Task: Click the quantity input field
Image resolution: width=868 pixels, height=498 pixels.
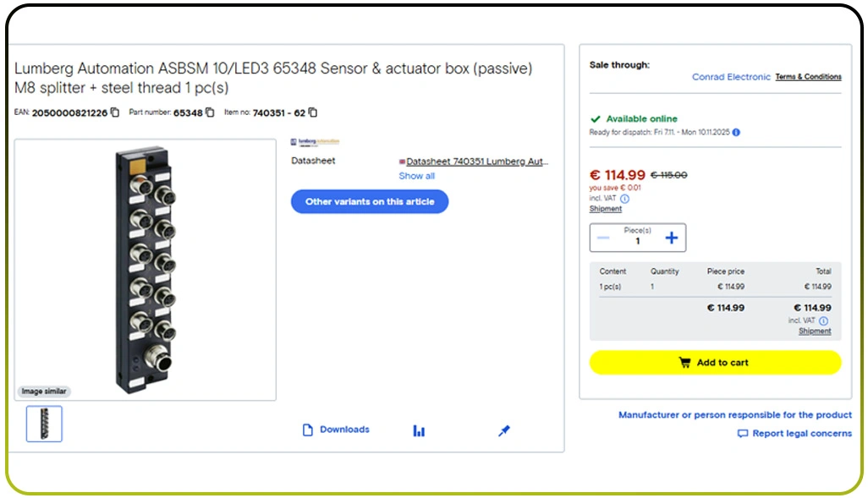Action: click(x=637, y=241)
